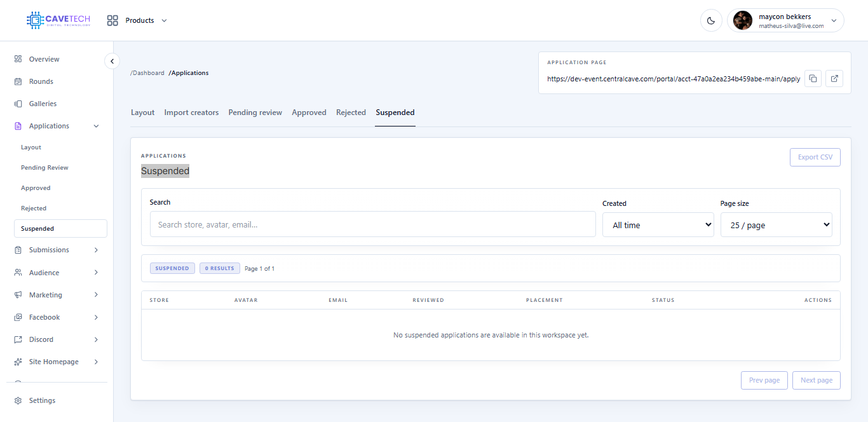Open the user account menu chevron
Screen dimensions: 868x422
click(x=834, y=21)
